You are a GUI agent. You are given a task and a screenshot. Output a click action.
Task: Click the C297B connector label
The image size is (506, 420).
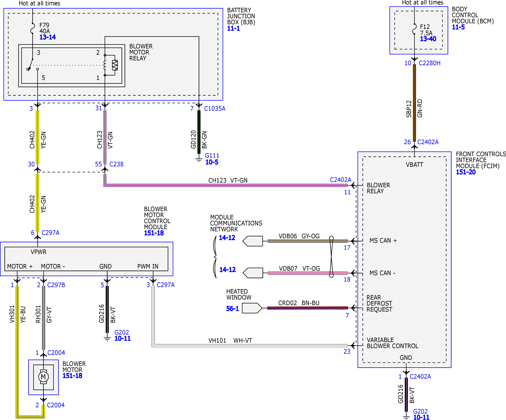point(56,285)
